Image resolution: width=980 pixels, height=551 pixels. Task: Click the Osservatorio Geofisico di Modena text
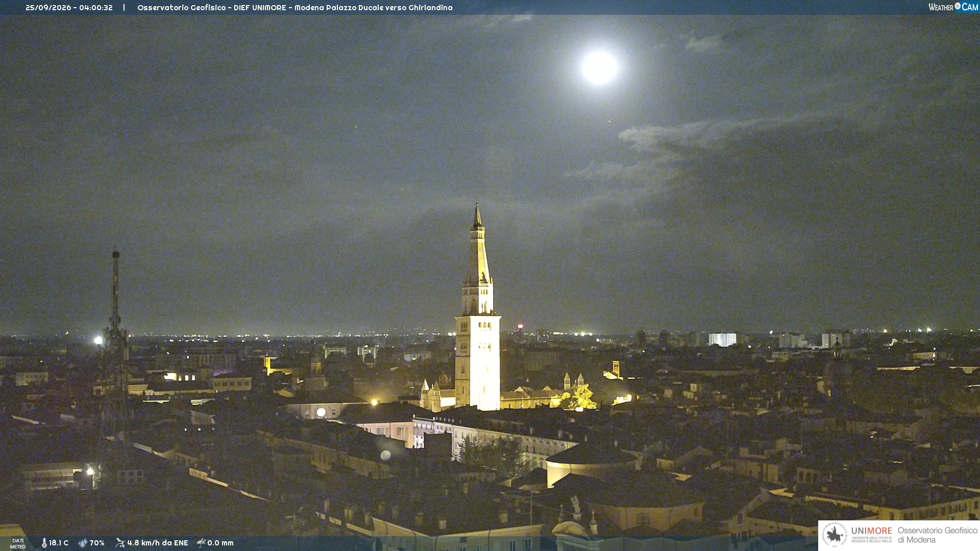(x=937, y=535)
